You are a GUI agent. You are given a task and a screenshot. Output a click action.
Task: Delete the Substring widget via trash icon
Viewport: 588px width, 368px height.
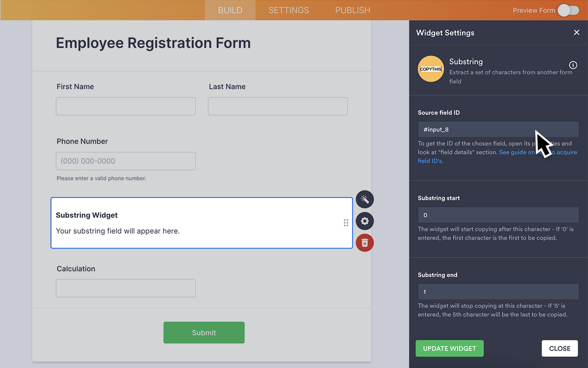[x=364, y=242]
